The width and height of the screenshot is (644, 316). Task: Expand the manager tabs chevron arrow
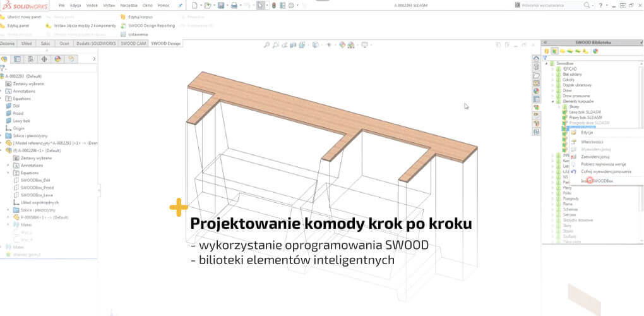pos(94,59)
